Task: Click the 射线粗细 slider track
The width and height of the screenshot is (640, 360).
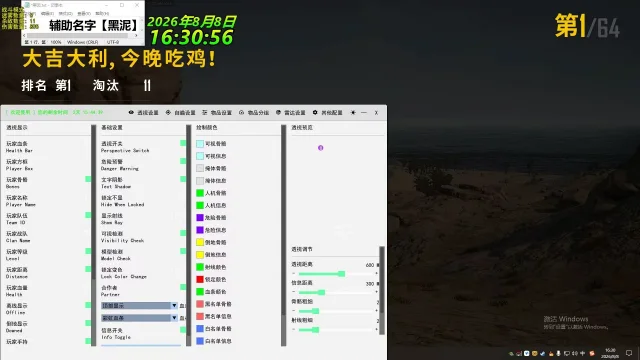Action: (x=336, y=330)
